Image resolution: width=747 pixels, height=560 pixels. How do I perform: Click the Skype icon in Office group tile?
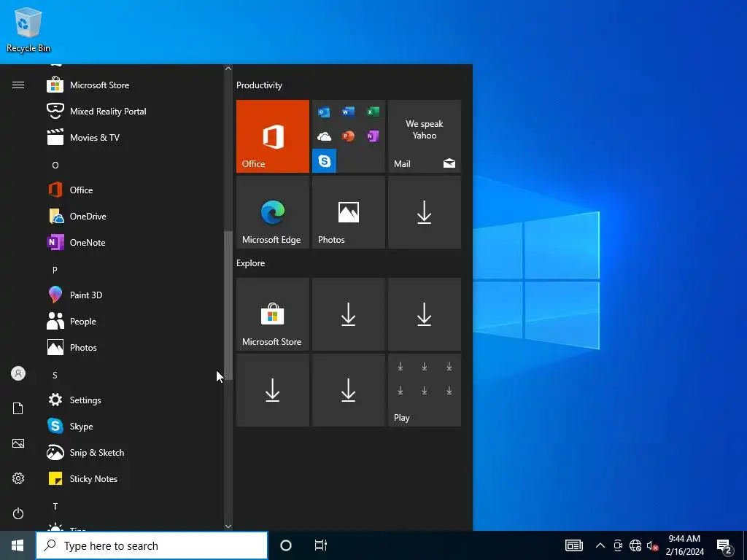(x=325, y=161)
